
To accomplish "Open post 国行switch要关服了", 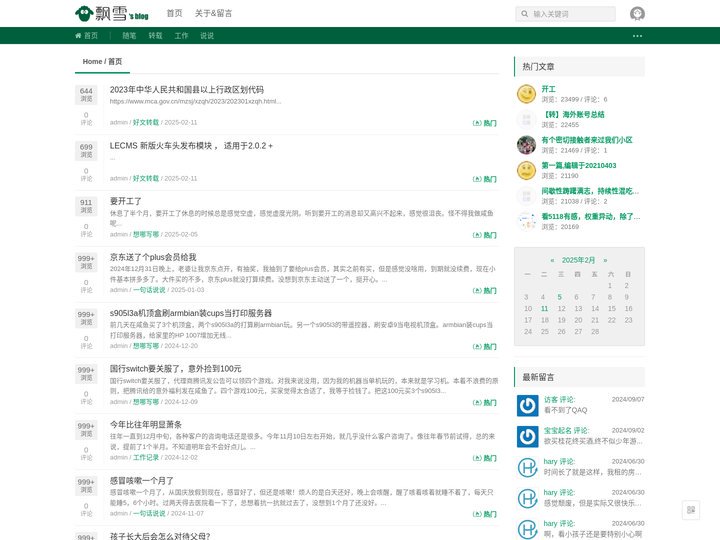I will click(x=175, y=369).
